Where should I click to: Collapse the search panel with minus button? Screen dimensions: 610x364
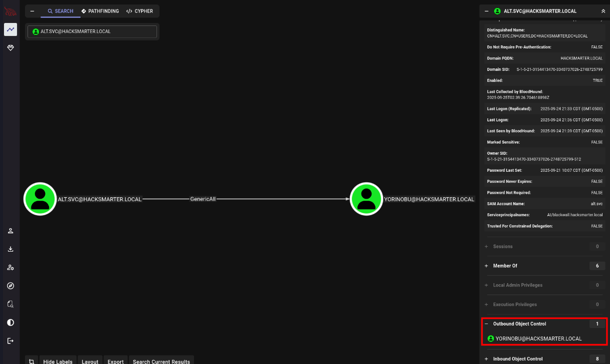(x=32, y=11)
